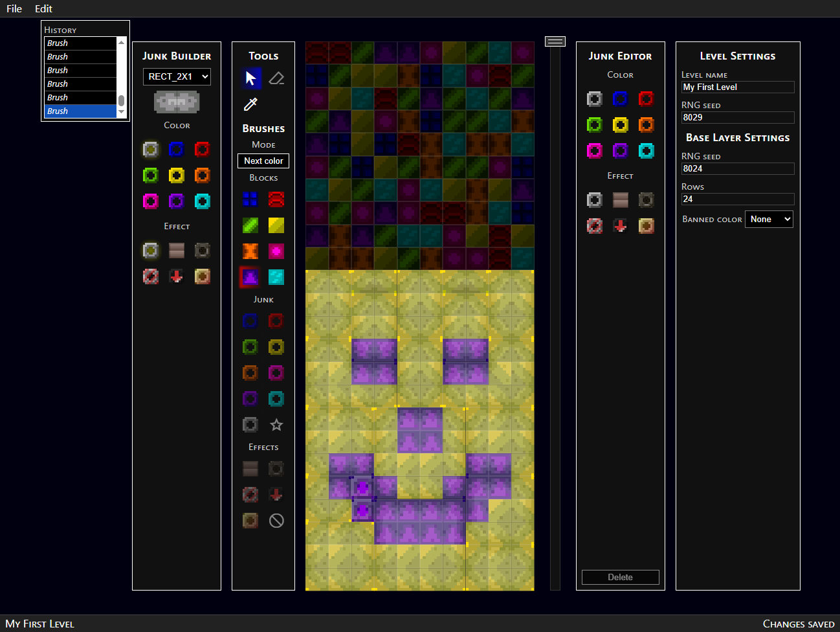
Task: Open the File menu
Action: point(14,8)
